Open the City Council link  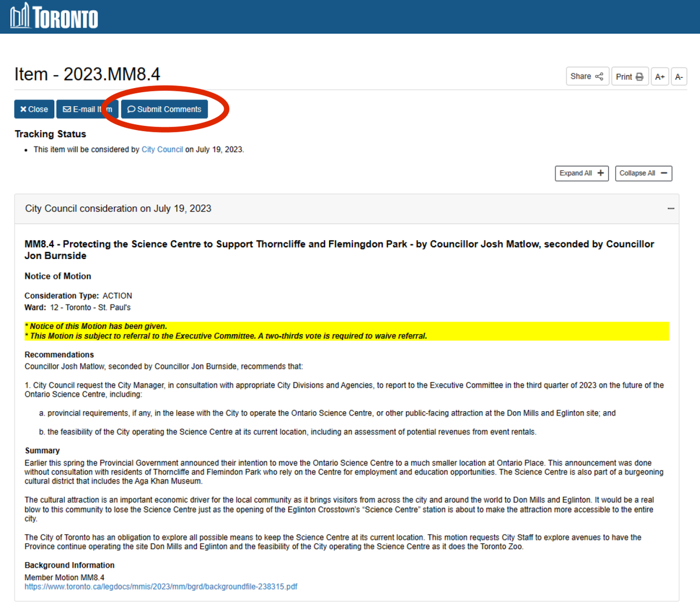click(162, 149)
